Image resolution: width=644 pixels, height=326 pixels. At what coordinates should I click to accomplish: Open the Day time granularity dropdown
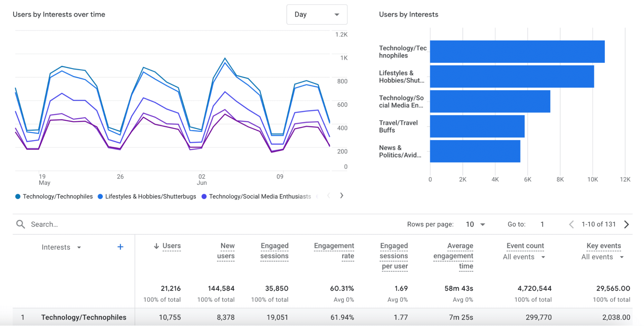point(317,14)
